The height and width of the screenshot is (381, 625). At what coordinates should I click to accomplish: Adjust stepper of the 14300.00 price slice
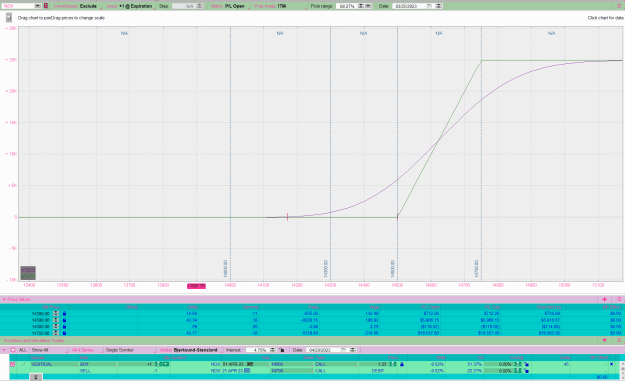coord(56,314)
